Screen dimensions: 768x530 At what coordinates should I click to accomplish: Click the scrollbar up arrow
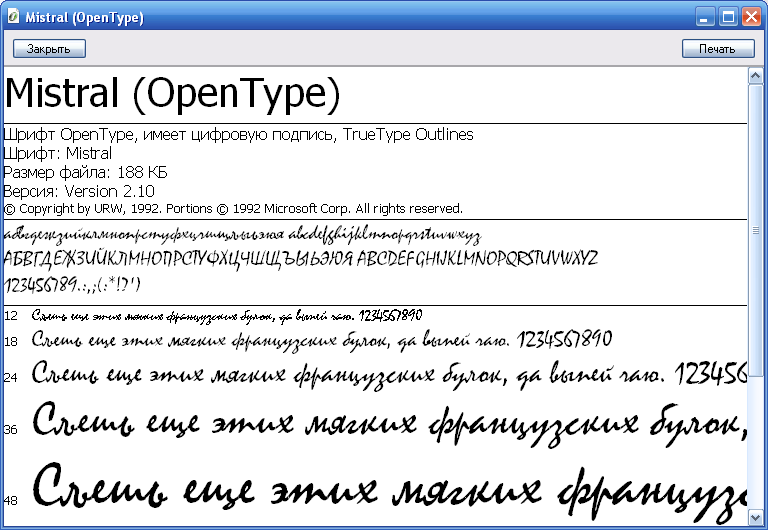755,75
